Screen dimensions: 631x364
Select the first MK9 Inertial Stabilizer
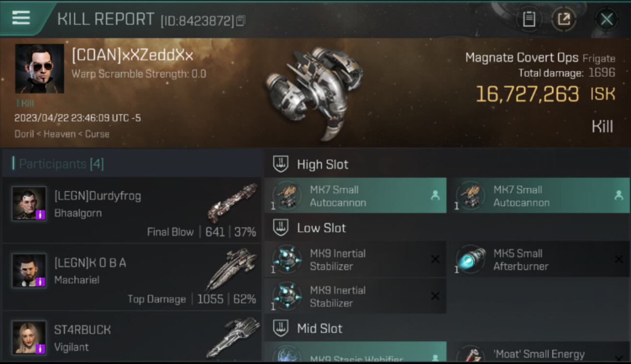click(355, 259)
